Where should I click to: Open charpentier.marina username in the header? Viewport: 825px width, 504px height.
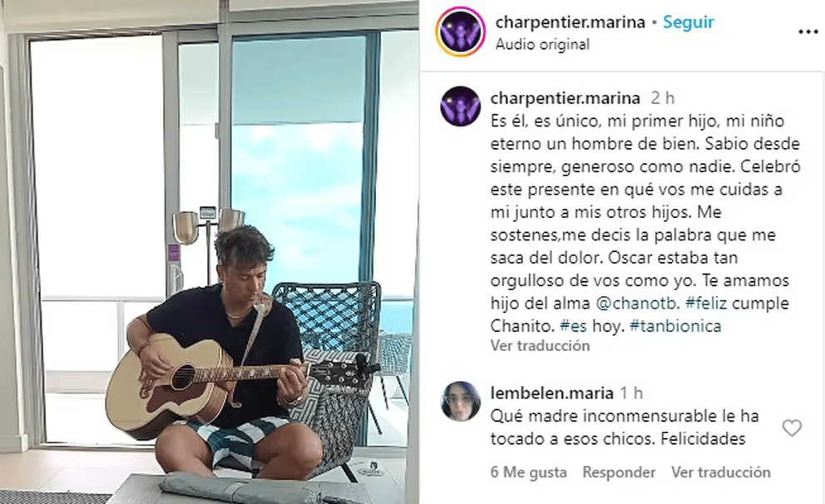pyautogui.click(x=571, y=22)
